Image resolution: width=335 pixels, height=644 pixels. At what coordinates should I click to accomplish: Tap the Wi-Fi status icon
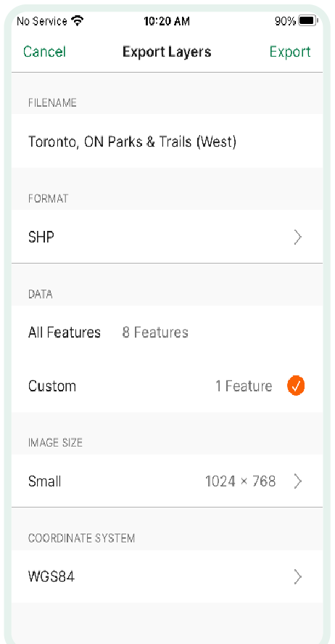77,21
